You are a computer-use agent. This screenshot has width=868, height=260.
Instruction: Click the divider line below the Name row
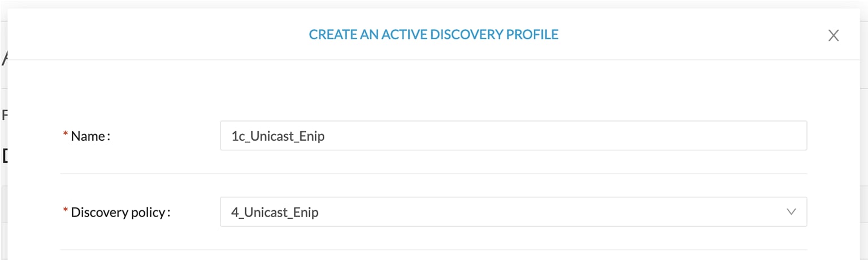click(x=433, y=174)
